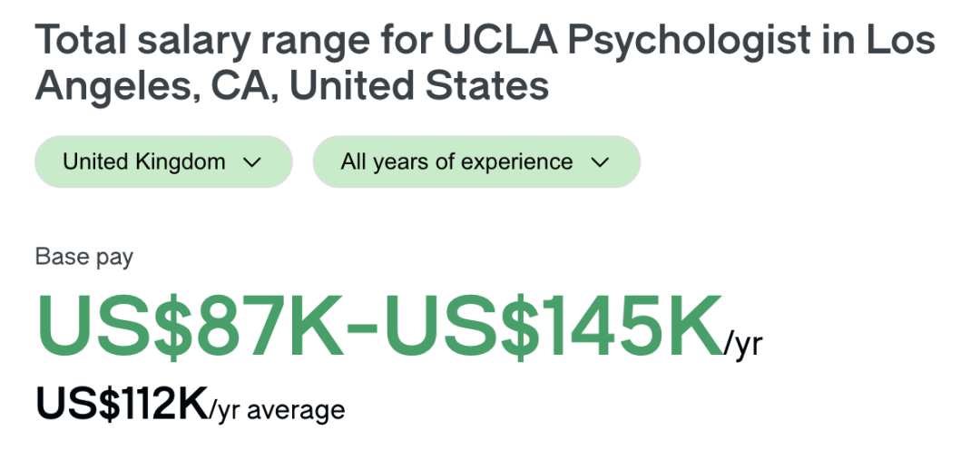The image size is (980, 450).
Task: Click the chevron beside All years of experience
Action: click(599, 163)
